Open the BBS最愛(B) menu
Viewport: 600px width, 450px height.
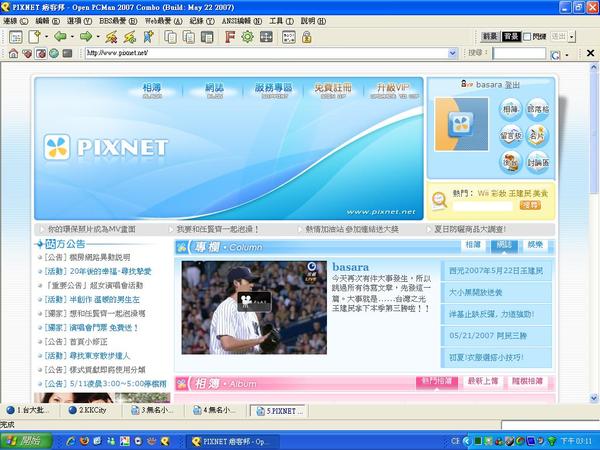pos(118,21)
